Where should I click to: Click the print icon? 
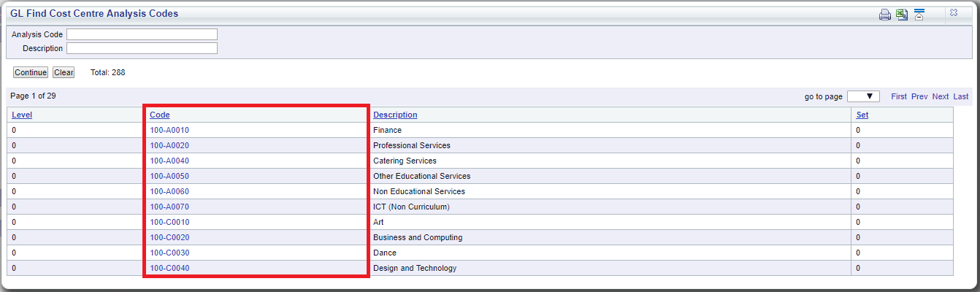coord(884,15)
